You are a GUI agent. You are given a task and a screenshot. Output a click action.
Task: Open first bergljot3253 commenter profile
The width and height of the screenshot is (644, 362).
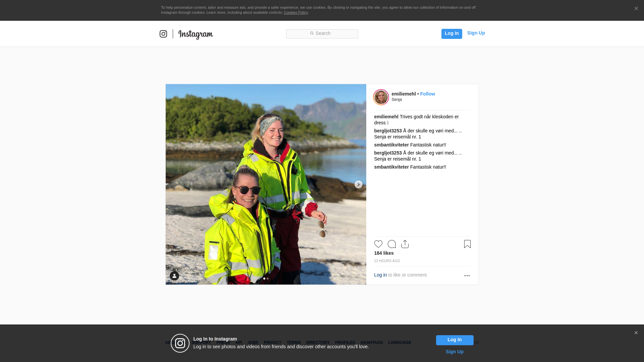click(x=388, y=131)
